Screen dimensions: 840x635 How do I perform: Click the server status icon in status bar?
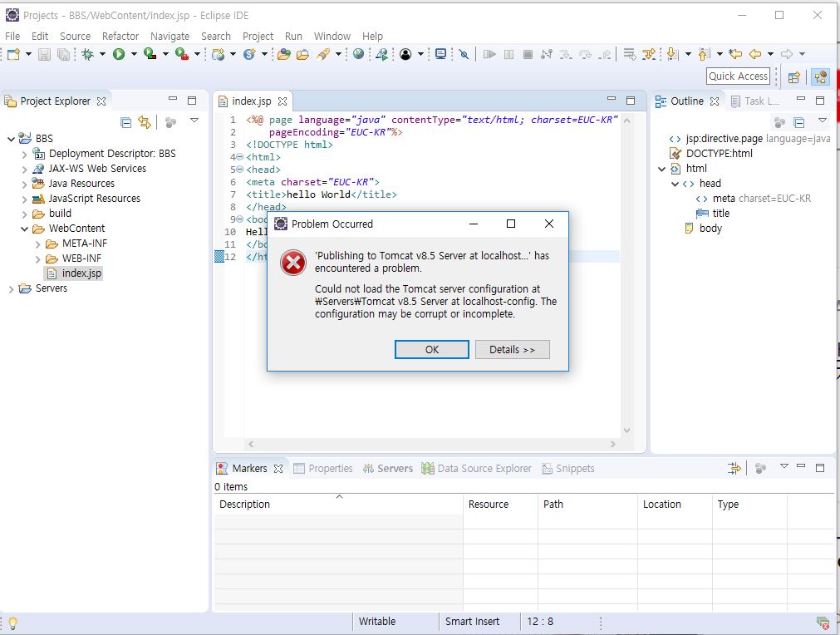click(823, 623)
